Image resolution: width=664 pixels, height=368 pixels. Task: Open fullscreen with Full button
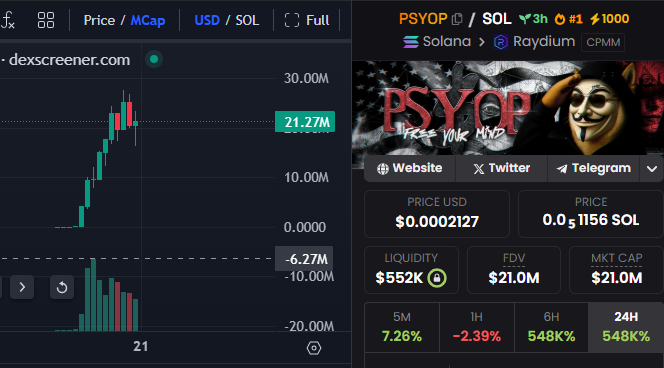(307, 20)
